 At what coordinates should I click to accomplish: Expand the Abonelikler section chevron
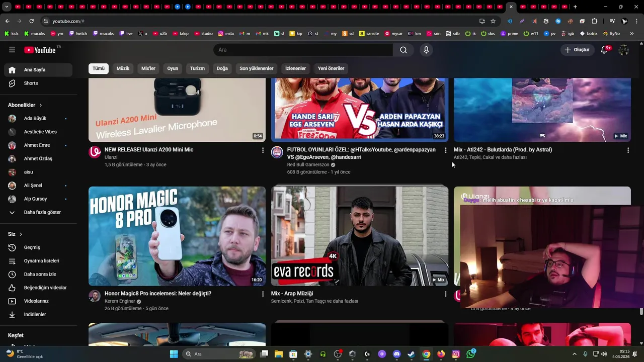40,105
